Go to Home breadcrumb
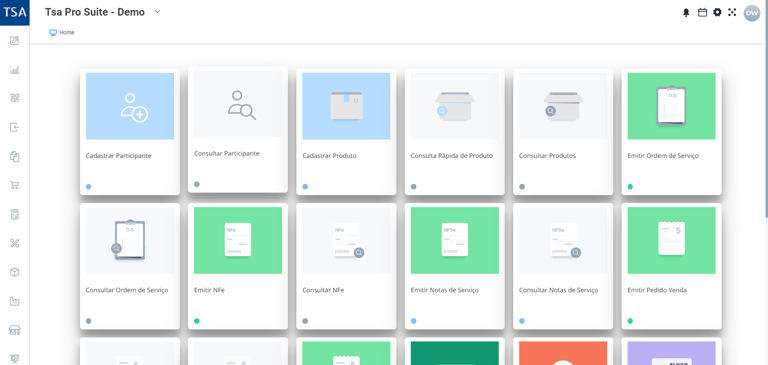Screen dimensions: 768x365 coord(67,33)
